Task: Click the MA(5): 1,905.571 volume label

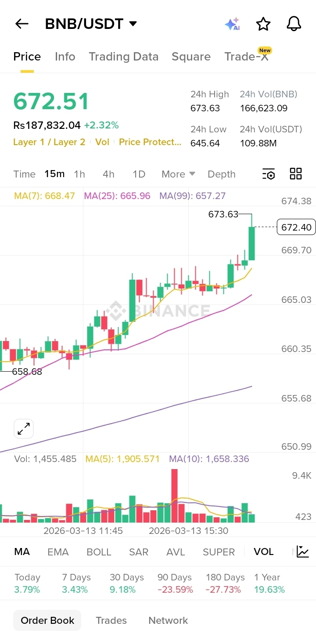Action: (122, 459)
